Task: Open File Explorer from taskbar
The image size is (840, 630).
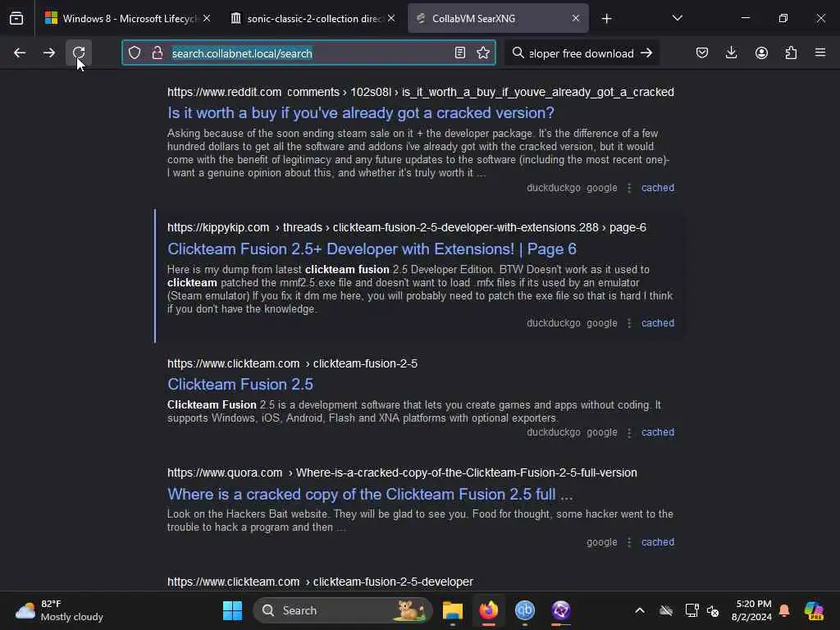Action: pyautogui.click(x=453, y=610)
